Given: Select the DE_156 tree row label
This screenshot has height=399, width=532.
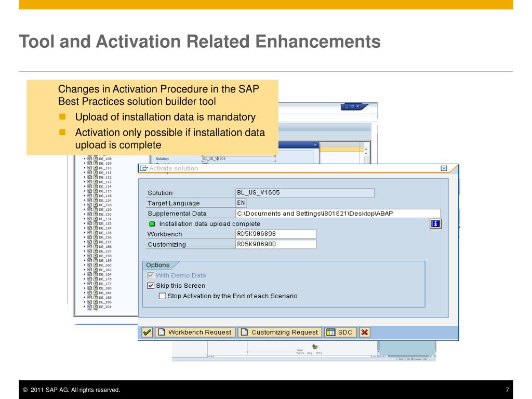Looking at the screenshot, I should (105, 247).
